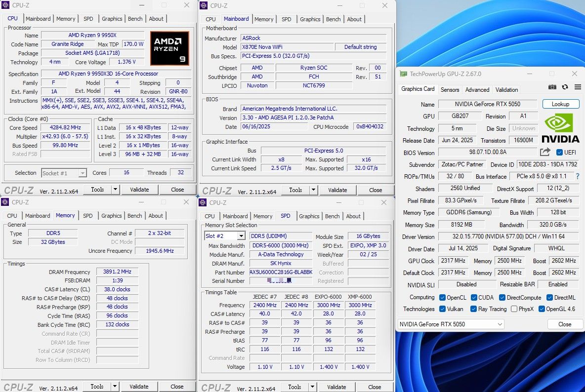
Task: Click the CPU-Z app icon in the Mainboard tab window title bar
Action: pos(204,5)
